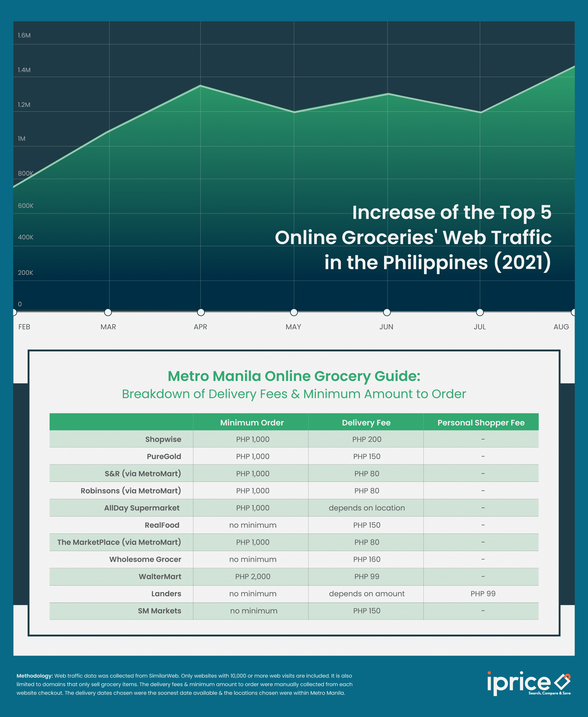Click WalterMart minimum order PHP 2,000
The image size is (588, 717).
pos(253,576)
